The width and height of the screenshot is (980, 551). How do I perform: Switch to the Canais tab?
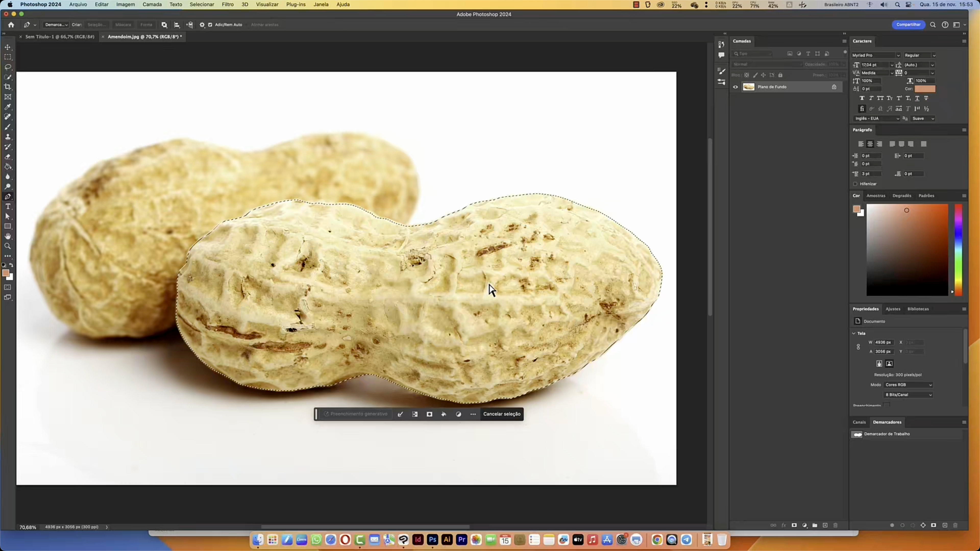(859, 422)
